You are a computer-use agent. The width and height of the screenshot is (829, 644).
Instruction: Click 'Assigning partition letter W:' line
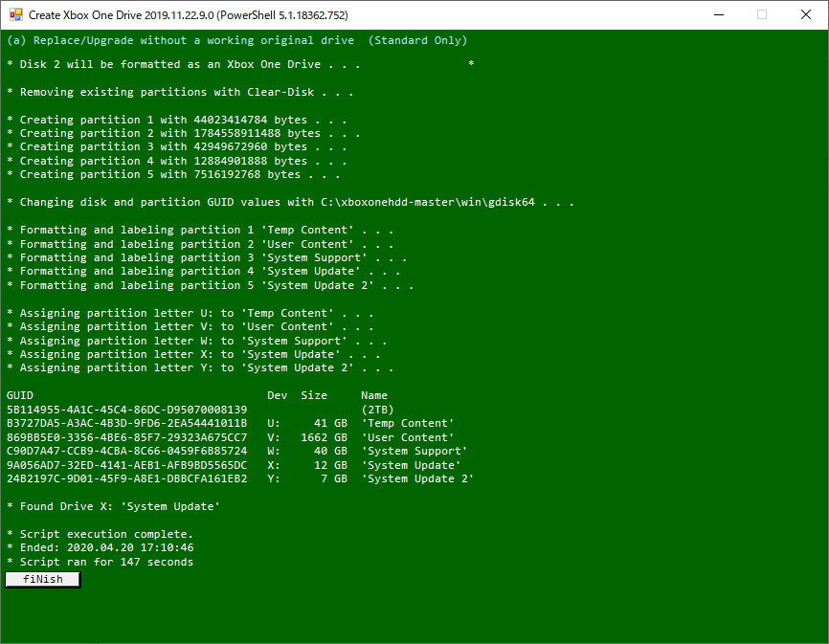[x=196, y=342]
